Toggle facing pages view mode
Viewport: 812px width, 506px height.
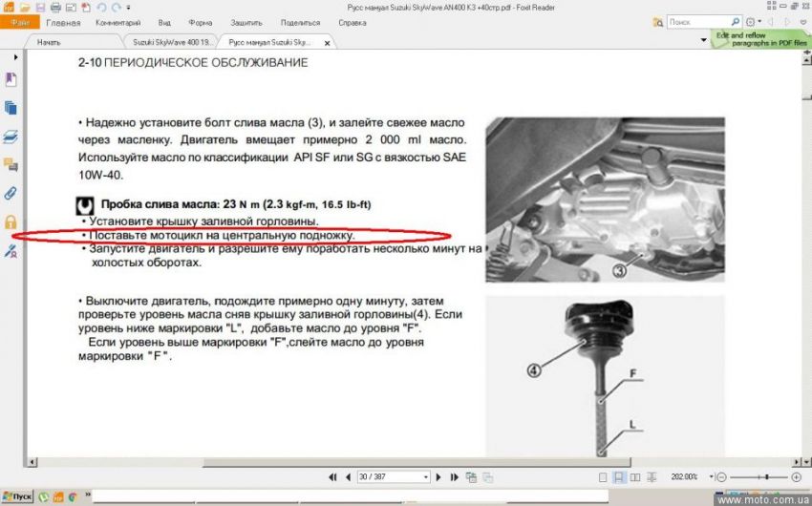pyautogui.click(x=634, y=476)
